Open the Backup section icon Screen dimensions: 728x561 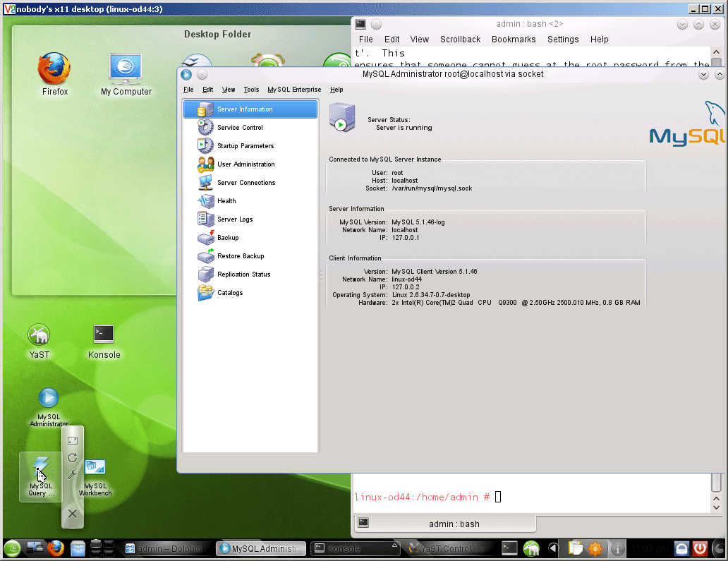206,237
